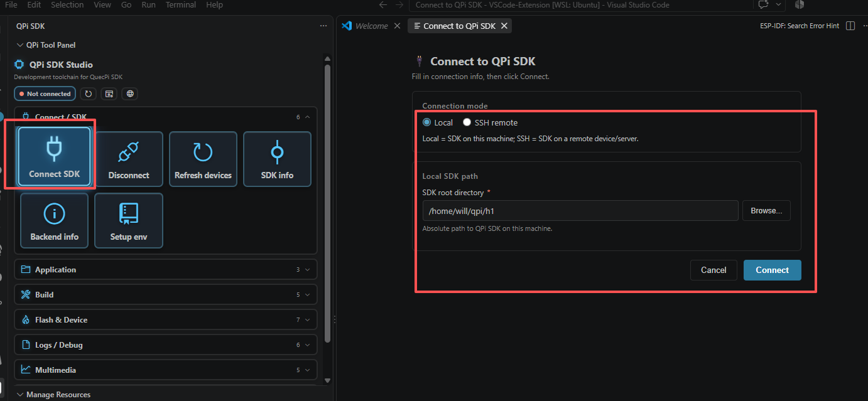This screenshot has width=868, height=401.
Task: Click the tool panel vertical scrollbar
Action: [x=327, y=204]
